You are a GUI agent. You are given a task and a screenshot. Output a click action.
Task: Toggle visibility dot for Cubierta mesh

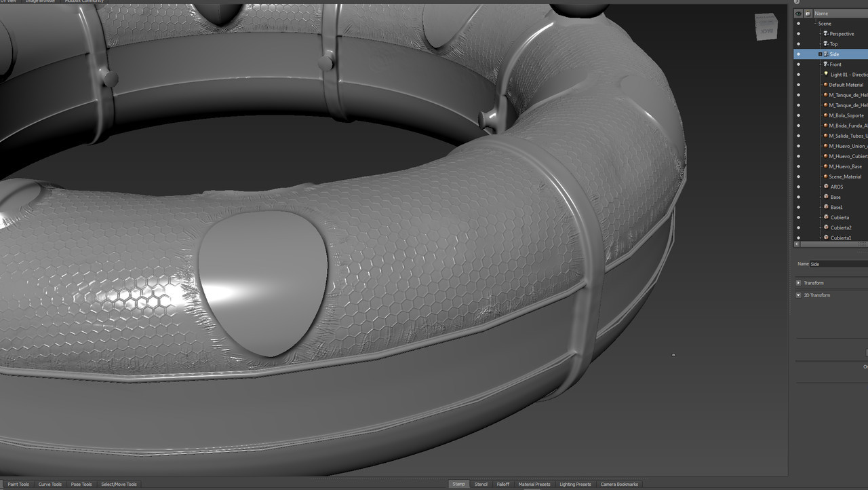tap(798, 217)
